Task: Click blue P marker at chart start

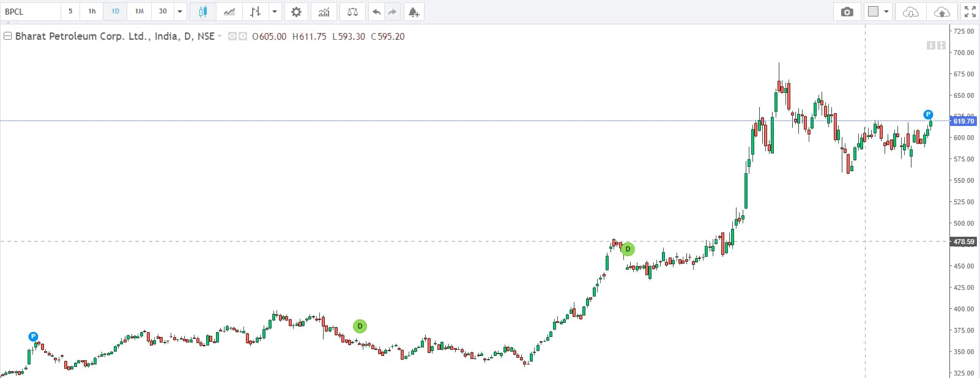Action: [x=34, y=336]
